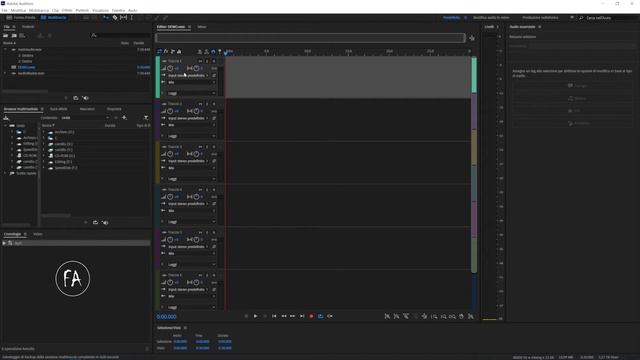Click the 0:00.000 timecode display
Image resolution: width=640 pixels, height=360 pixels.
167,317
